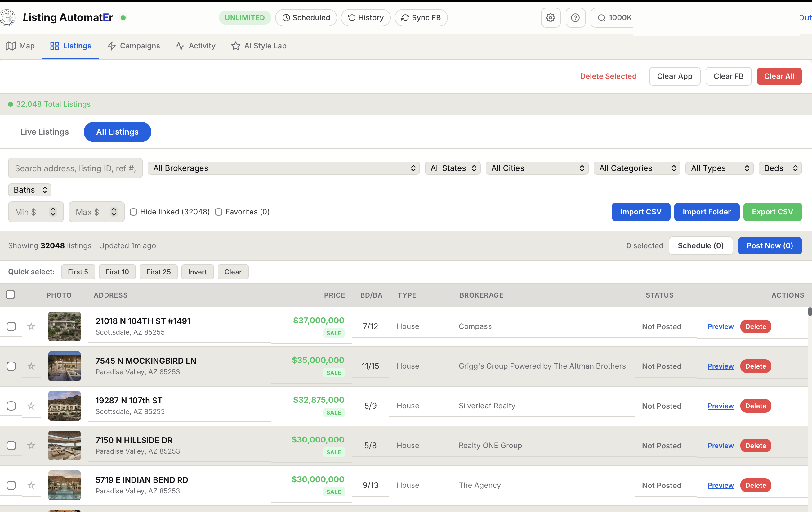Expand the All States selector
This screenshot has width=812, height=512.
(453, 168)
